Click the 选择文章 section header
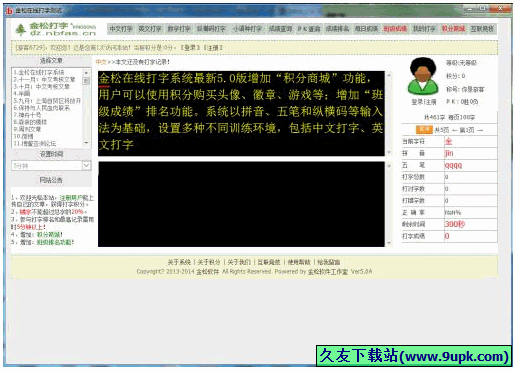 [x=51, y=61]
